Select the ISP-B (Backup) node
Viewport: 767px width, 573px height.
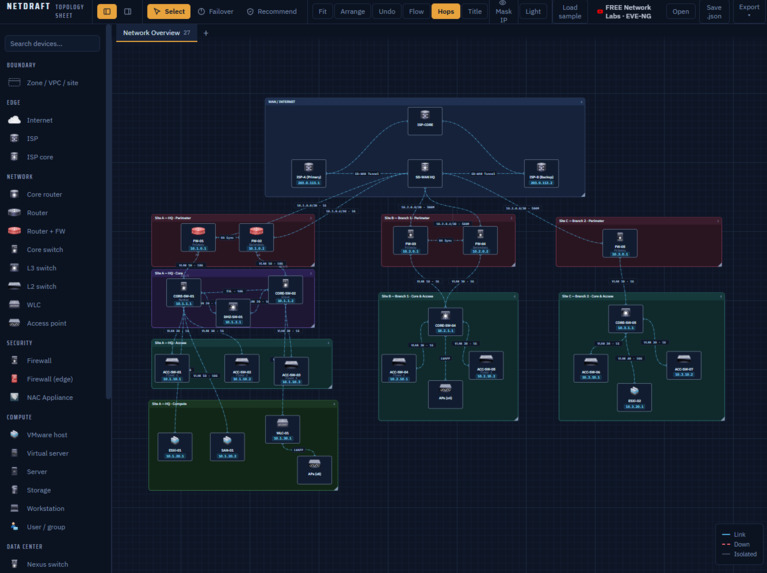pos(541,173)
